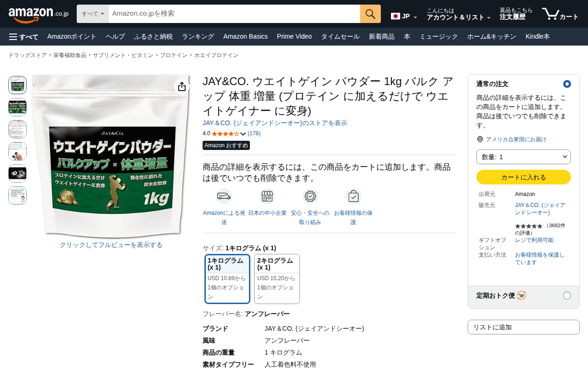Viewport: 588px width, 368px height.
Task: Click the orange search magnifier button
Action: 370,14
